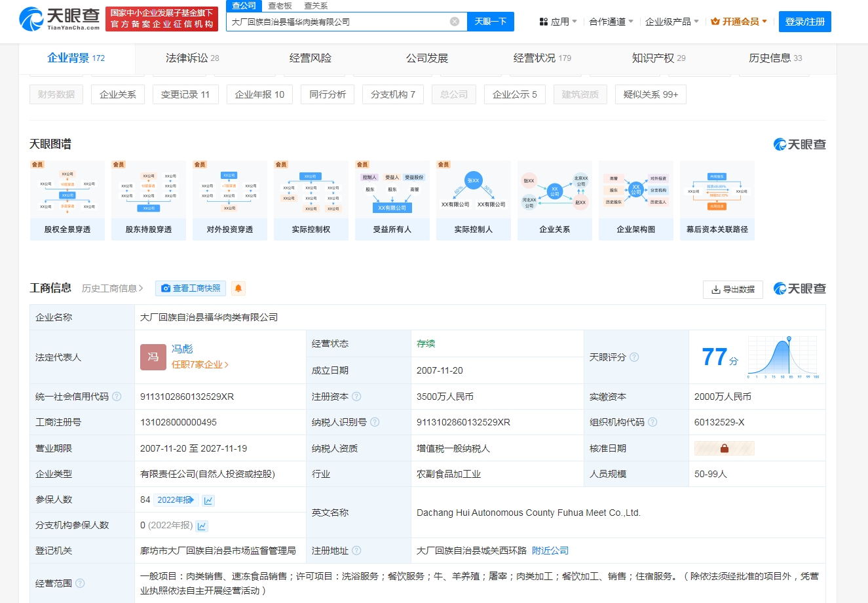Screen dimensions: 868x603
Task: Switch to the 查公司 search tab
Action: point(244,5)
